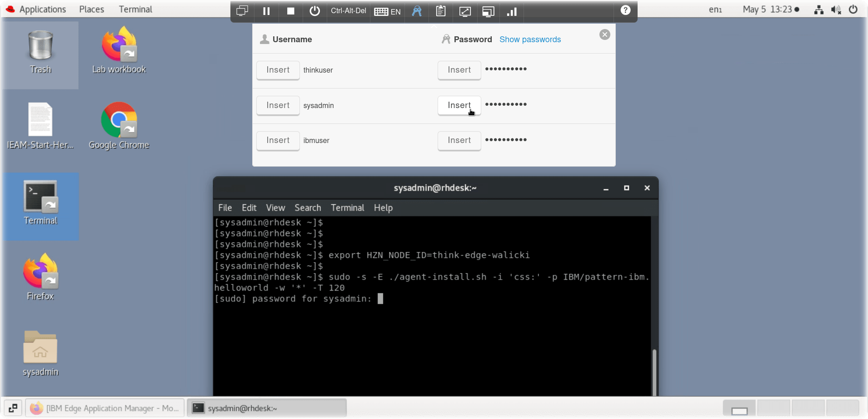Select the first workspace in switcher
868x419 pixels.
pos(739,408)
